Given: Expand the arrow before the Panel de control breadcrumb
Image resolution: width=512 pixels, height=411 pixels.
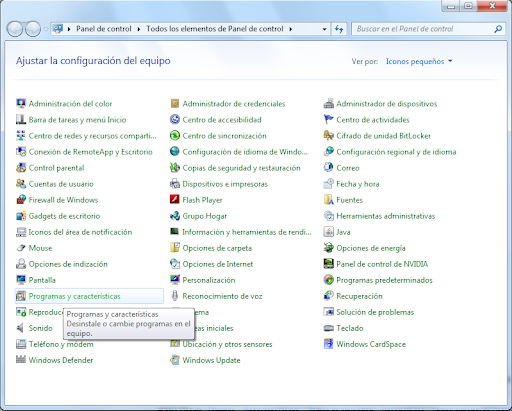Looking at the screenshot, I should click(69, 29).
